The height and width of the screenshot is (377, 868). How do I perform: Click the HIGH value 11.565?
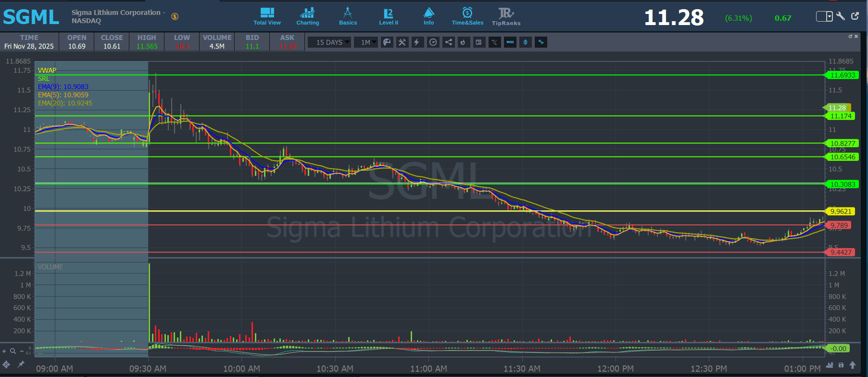click(x=147, y=47)
